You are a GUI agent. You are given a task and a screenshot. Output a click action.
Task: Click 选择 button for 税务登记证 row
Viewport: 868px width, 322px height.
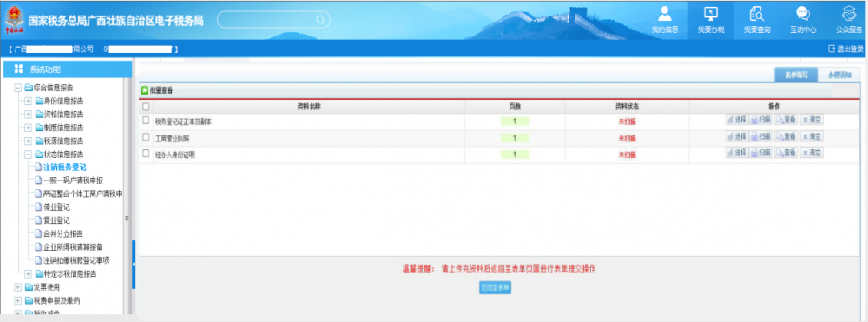point(737,120)
